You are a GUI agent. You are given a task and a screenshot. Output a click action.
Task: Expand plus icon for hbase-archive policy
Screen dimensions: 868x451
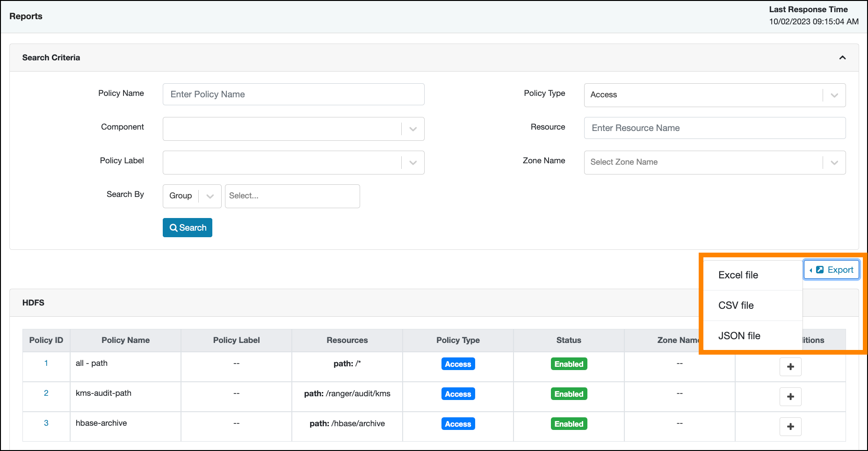click(x=790, y=427)
